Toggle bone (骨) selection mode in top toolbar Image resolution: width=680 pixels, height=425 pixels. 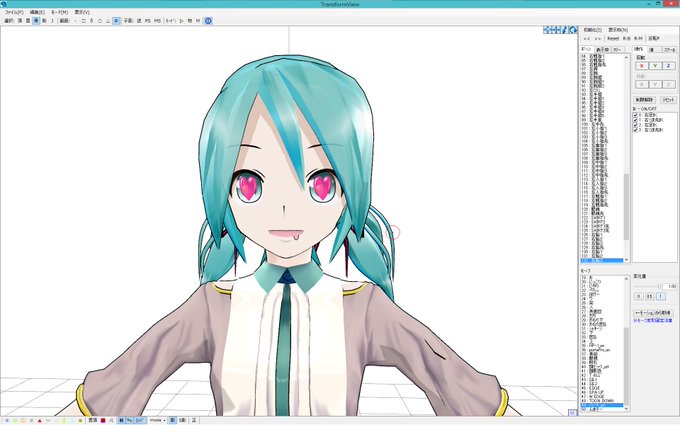point(36,21)
